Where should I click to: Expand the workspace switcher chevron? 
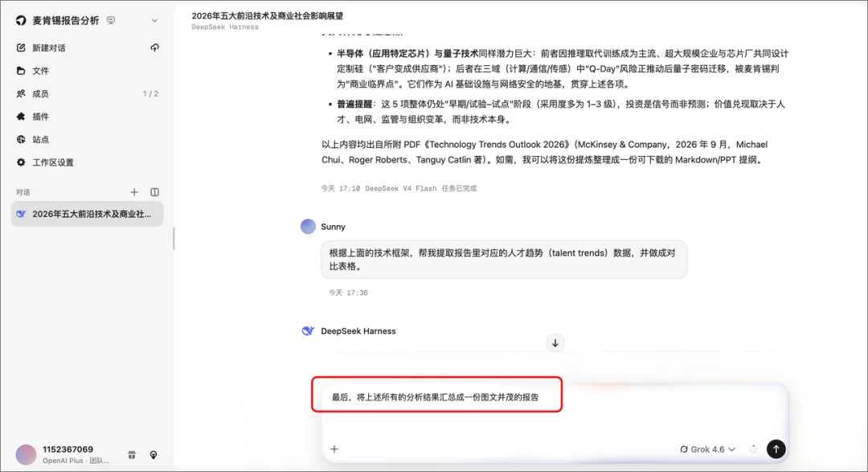[154, 20]
